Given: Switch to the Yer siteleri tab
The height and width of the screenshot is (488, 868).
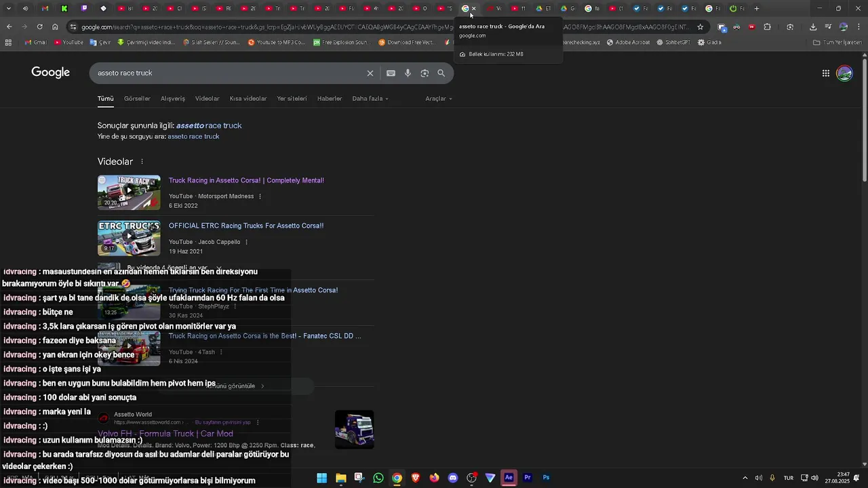Looking at the screenshot, I should [x=292, y=99].
